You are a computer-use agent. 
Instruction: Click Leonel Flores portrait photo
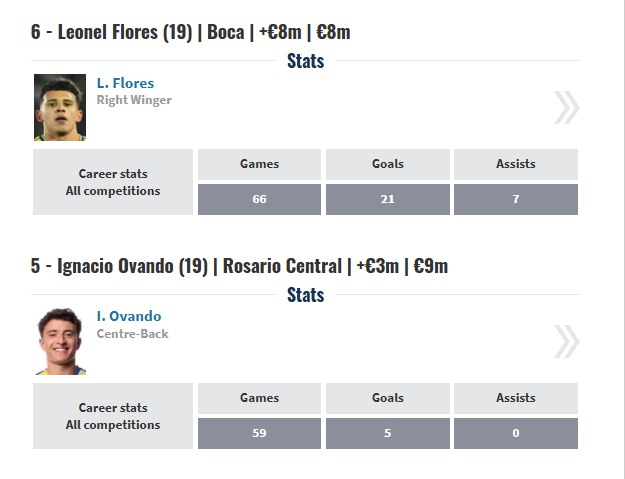tap(60, 107)
